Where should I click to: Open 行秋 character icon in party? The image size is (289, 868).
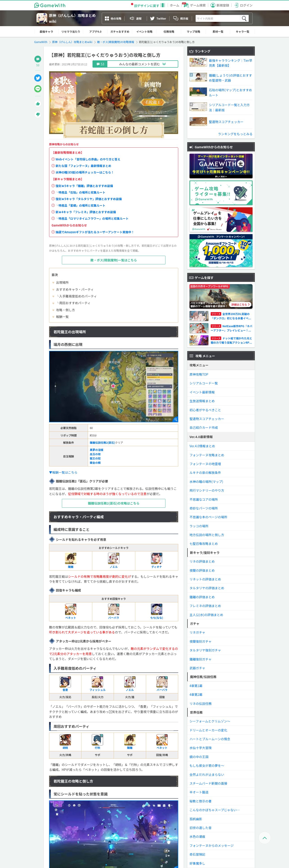97,739
